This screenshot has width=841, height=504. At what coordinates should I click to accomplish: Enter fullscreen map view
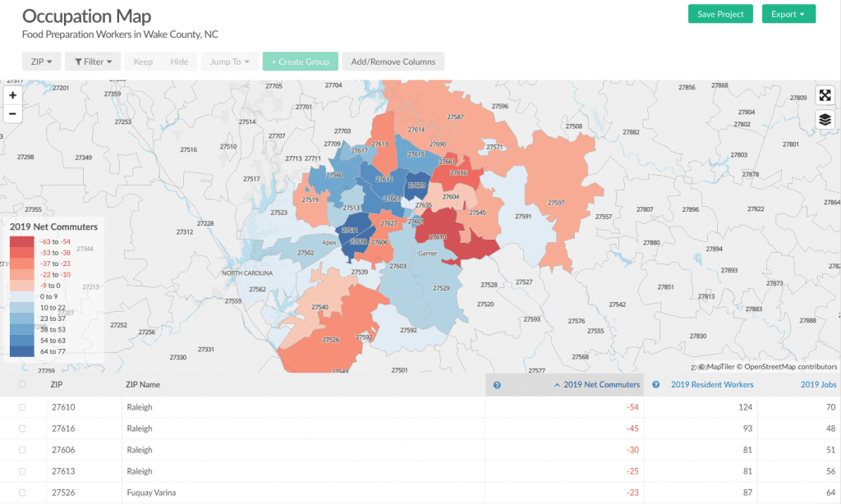(825, 96)
